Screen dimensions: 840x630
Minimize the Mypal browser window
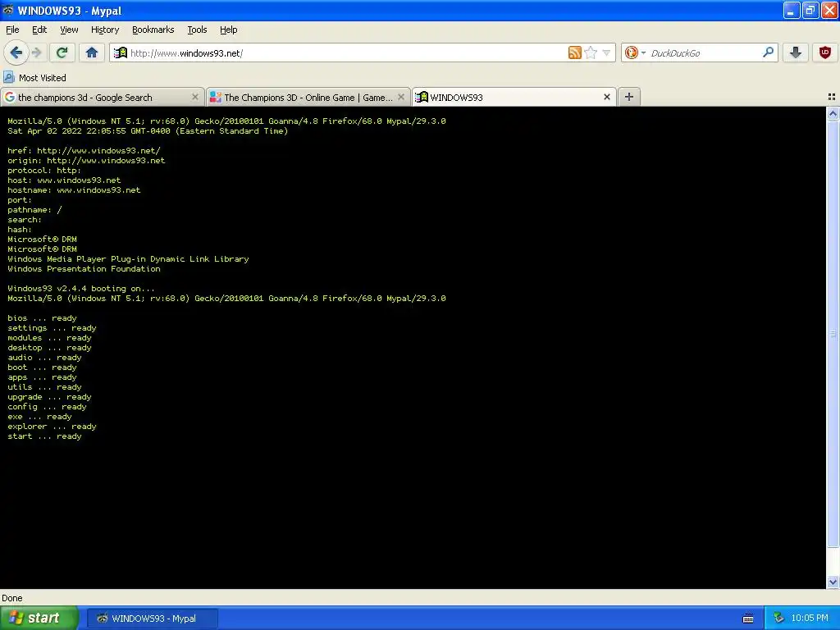point(792,10)
